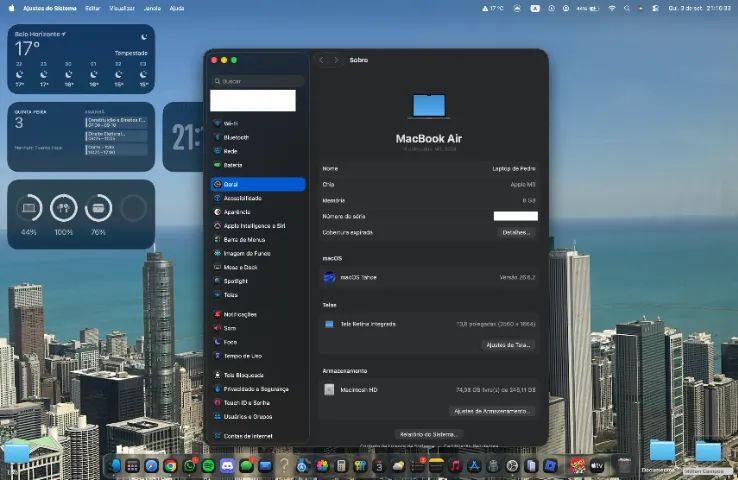Open Touch ID e Senha settings
Viewport: 738px width, 480px height.
click(x=257, y=403)
